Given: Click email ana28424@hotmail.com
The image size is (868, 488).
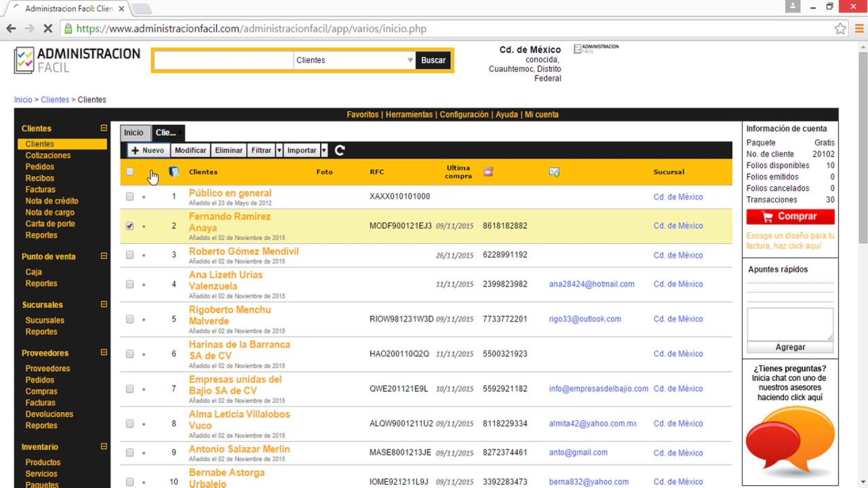Looking at the screenshot, I should tap(592, 284).
